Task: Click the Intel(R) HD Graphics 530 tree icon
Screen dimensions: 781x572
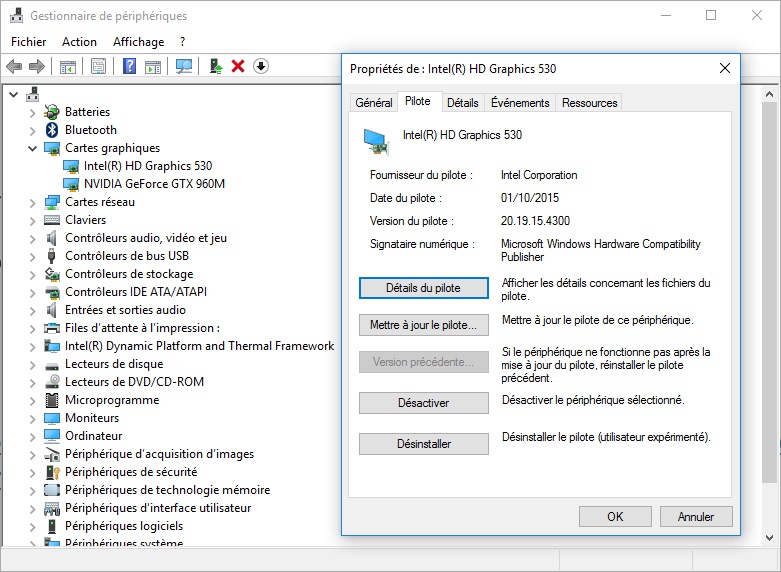Action: pos(71,166)
